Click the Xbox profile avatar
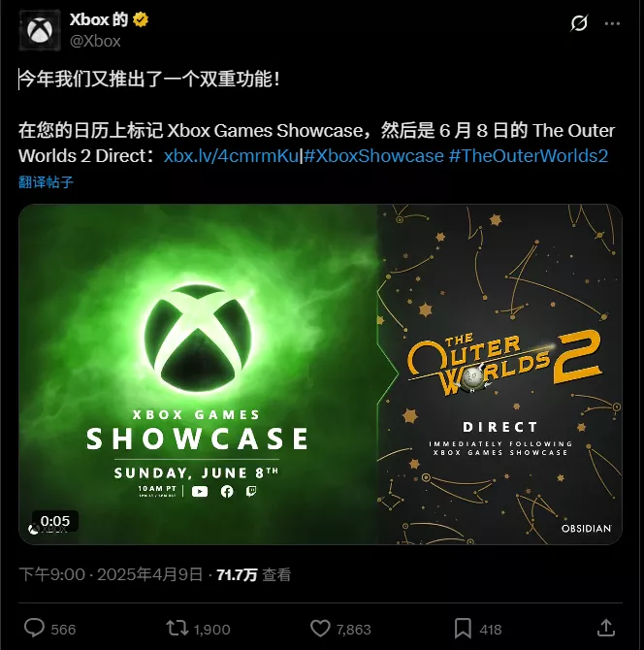 coord(40,30)
